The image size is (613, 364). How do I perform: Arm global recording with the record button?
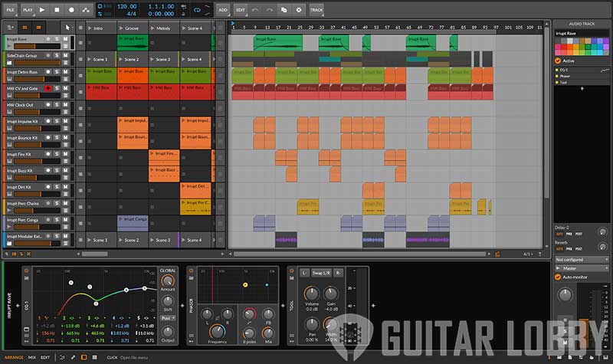71,10
